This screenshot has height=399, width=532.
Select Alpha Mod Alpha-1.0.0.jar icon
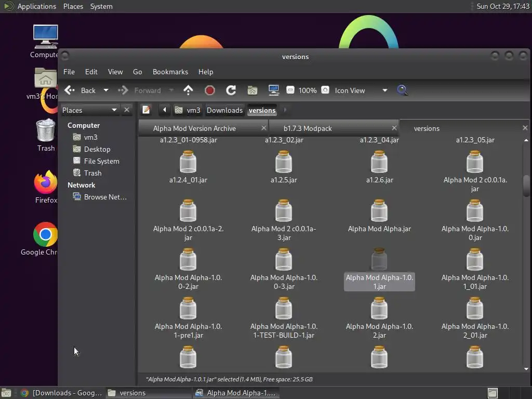point(475,211)
